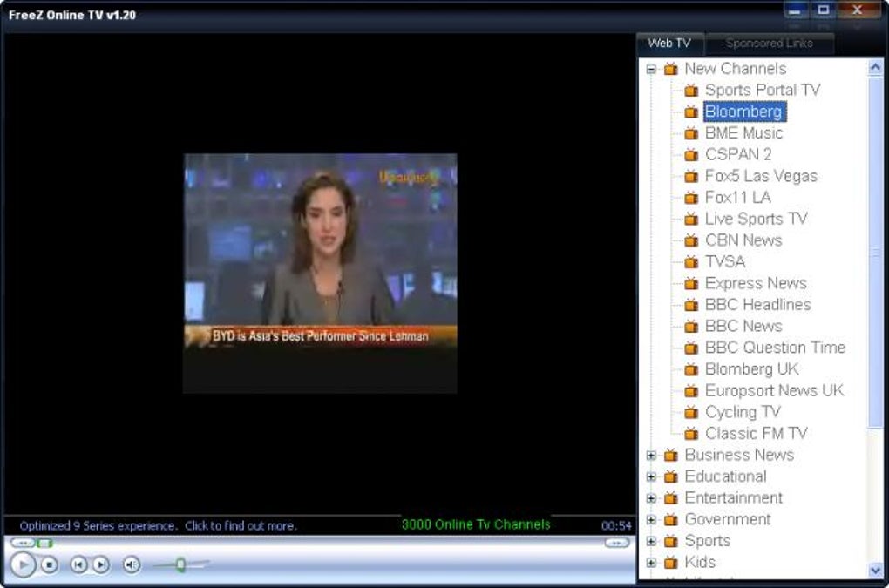
Task: Click the TV icon beside Live Sports TV
Action: (x=691, y=220)
